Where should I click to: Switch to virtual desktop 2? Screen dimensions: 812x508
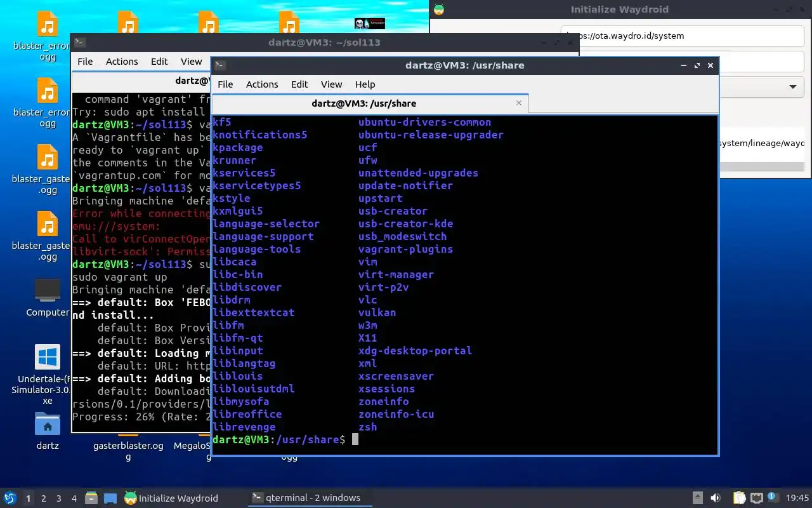click(x=44, y=498)
